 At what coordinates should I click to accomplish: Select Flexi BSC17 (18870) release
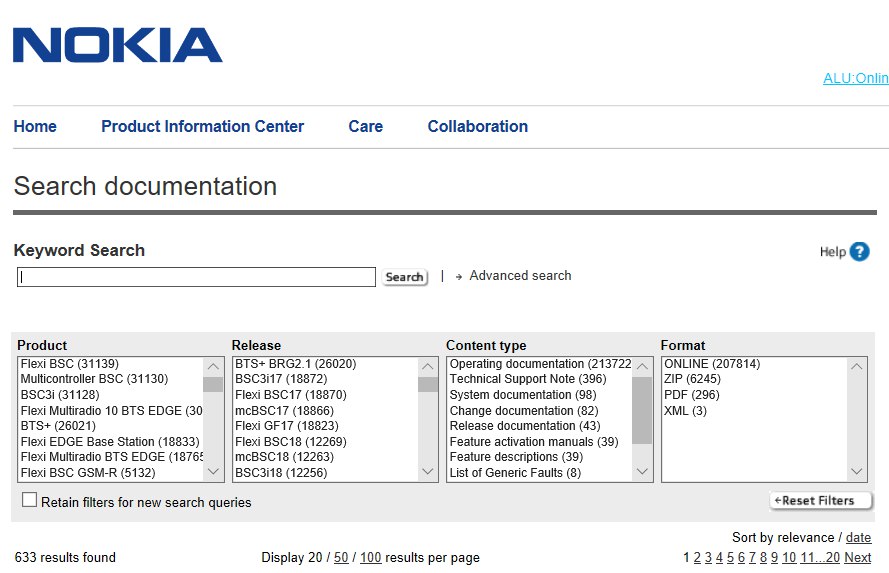291,394
